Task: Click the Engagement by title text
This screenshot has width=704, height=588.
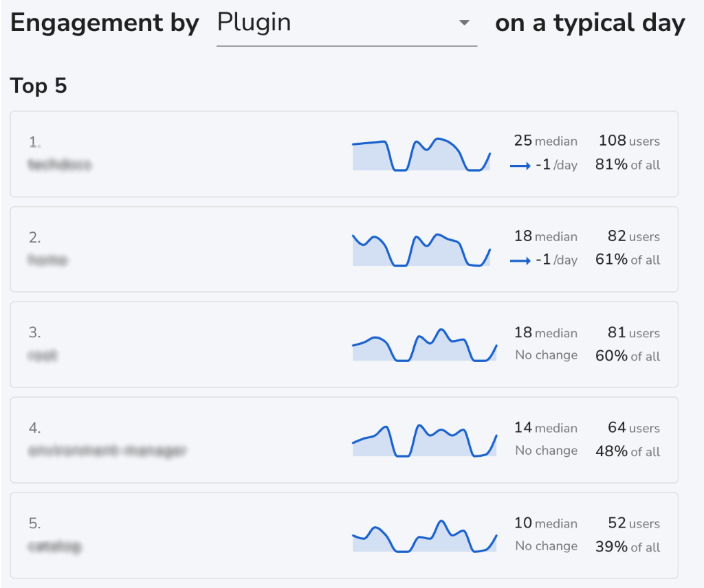Action: click(x=104, y=23)
